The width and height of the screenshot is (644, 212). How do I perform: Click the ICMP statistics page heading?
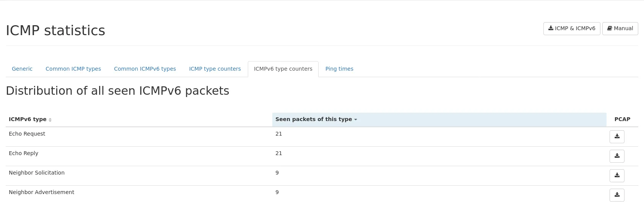tap(55, 31)
